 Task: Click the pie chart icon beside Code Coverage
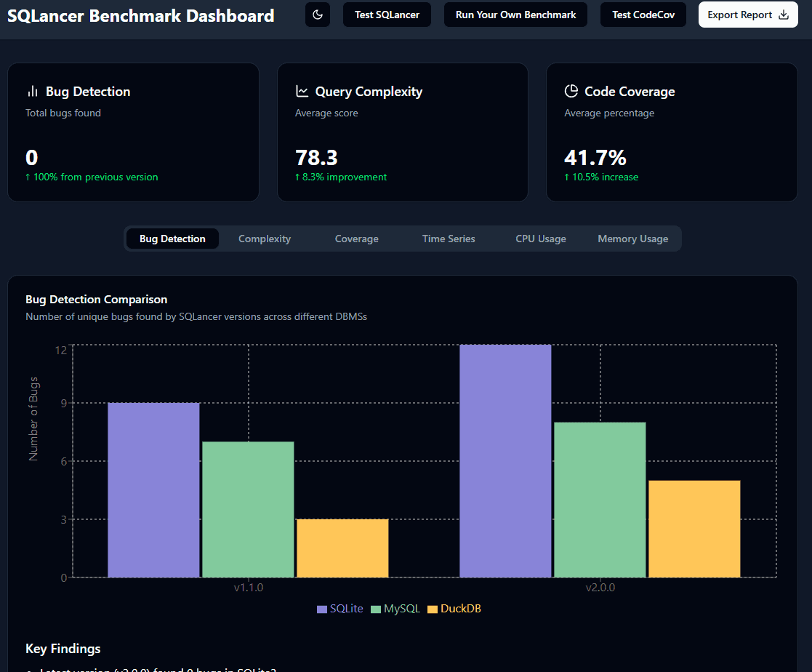click(x=571, y=92)
